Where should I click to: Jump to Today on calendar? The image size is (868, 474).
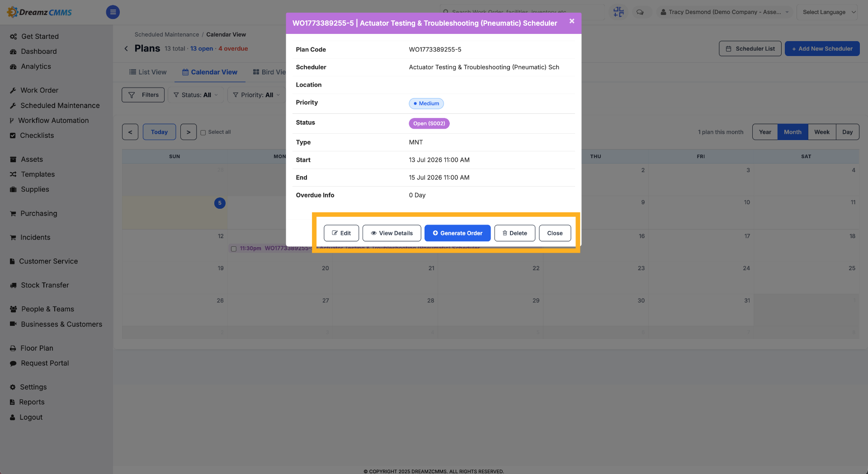[159, 132]
